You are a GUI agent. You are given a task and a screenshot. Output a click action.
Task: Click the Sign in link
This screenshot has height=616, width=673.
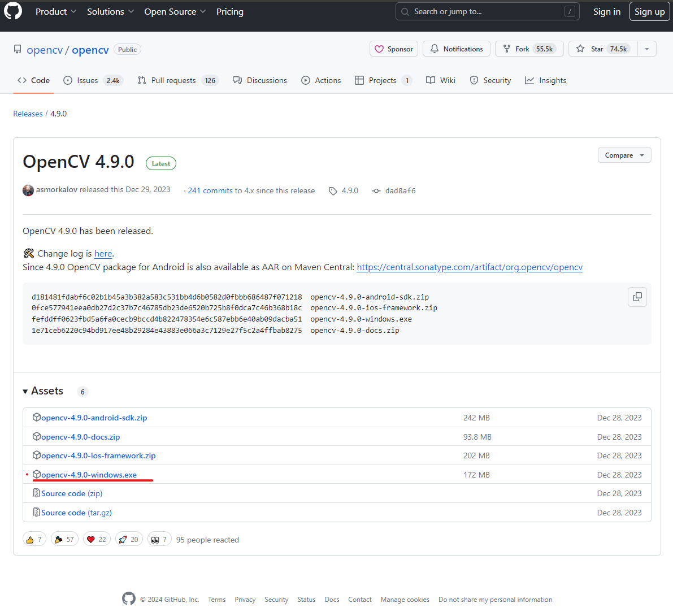coord(606,12)
